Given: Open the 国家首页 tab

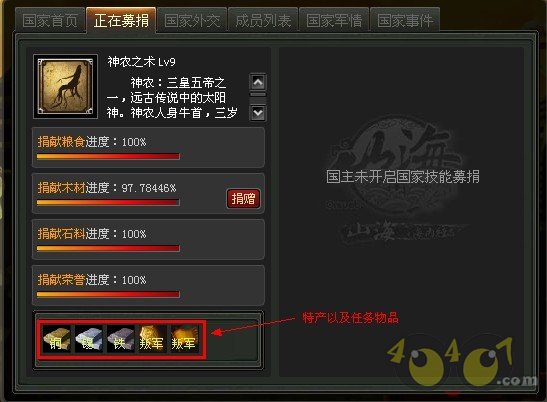Looking at the screenshot, I should coord(50,21).
